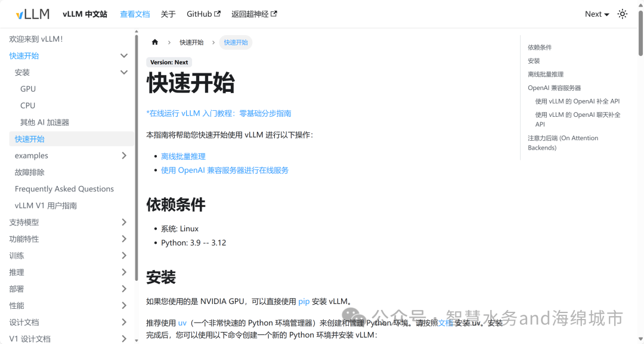Click the 依赖条件 section heading
The width and height of the screenshot is (644, 344).
(x=176, y=204)
